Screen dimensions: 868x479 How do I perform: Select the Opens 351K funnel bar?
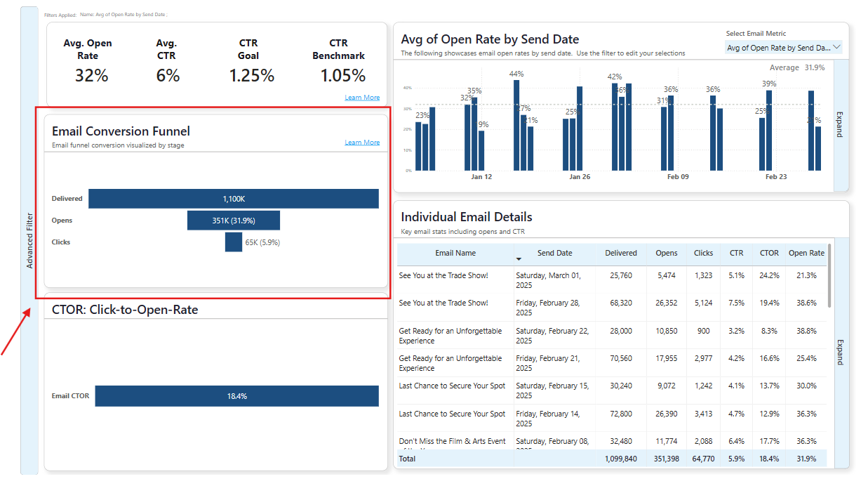(233, 221)
